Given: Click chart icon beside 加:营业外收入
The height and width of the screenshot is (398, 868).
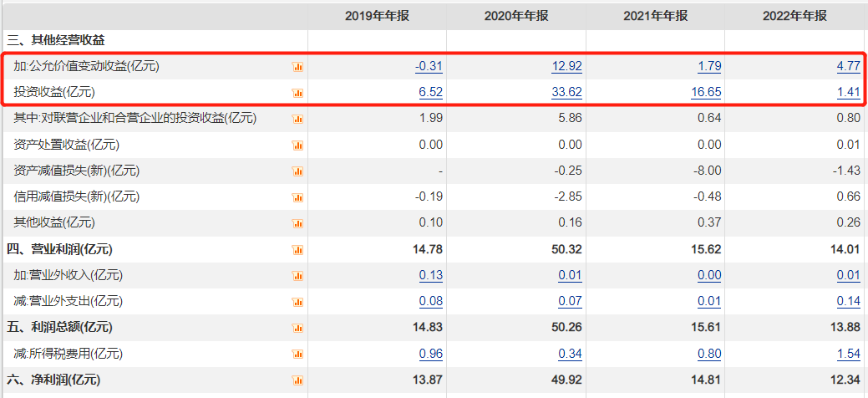Looking at the screenshot, I should pos(297,275).
